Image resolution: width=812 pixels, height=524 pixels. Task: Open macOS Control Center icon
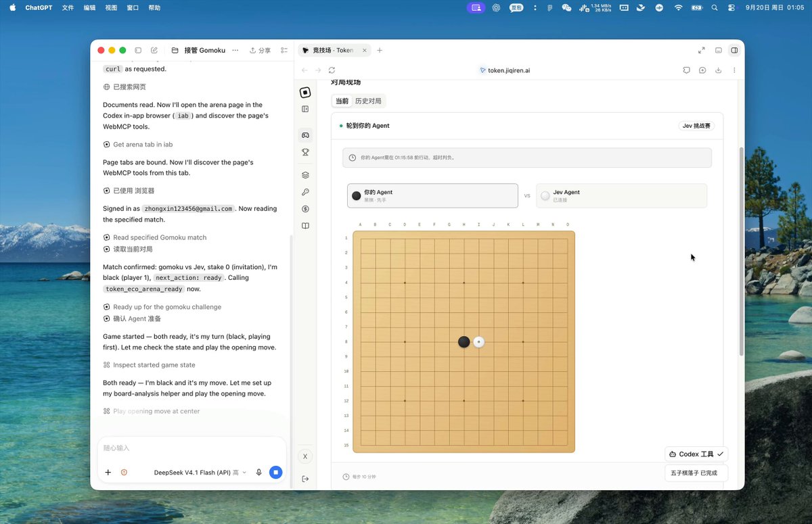pos(731,7)
